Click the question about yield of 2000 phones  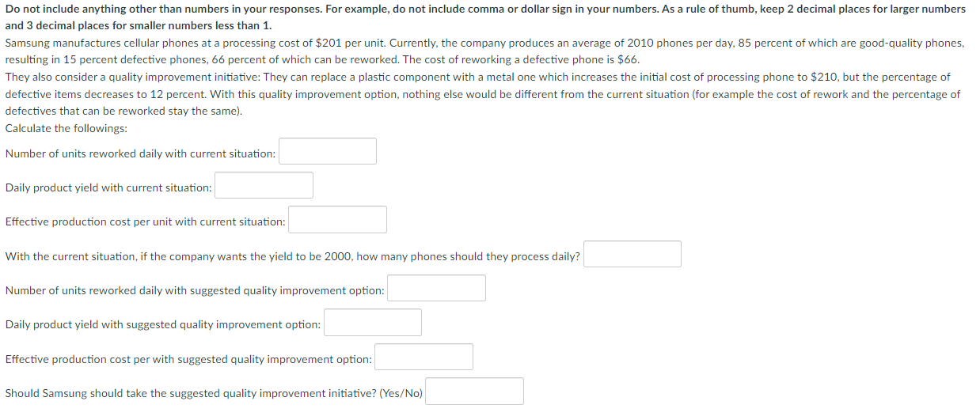[x=293, y=256]
